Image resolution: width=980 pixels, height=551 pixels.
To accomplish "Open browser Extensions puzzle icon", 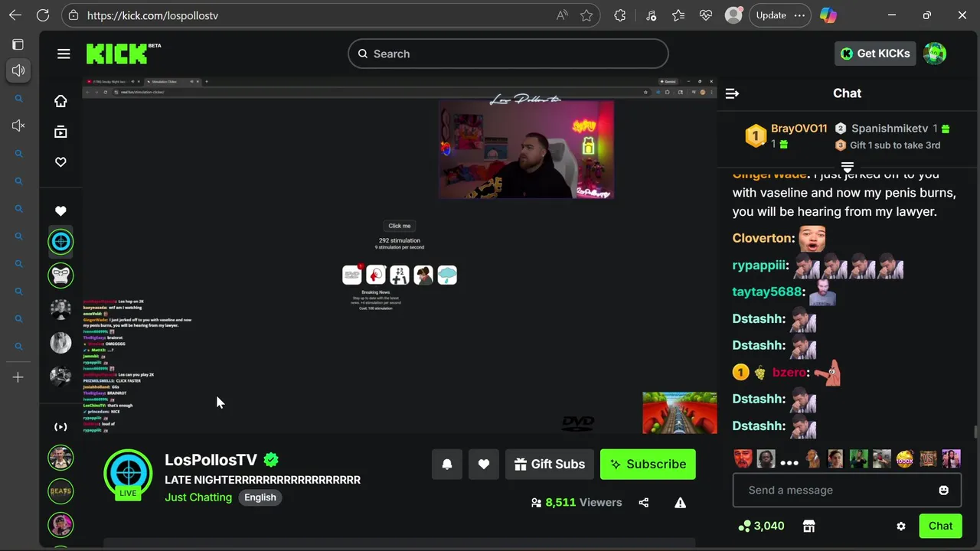I will coord(620,15).
